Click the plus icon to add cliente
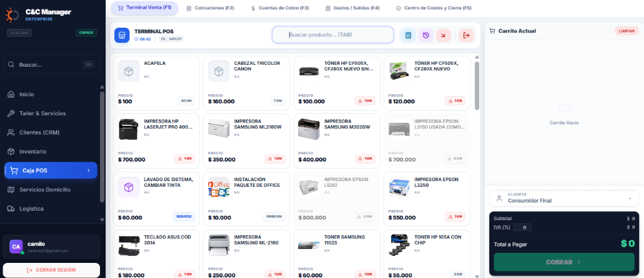The image size is (644, 278). pos(630,198)
